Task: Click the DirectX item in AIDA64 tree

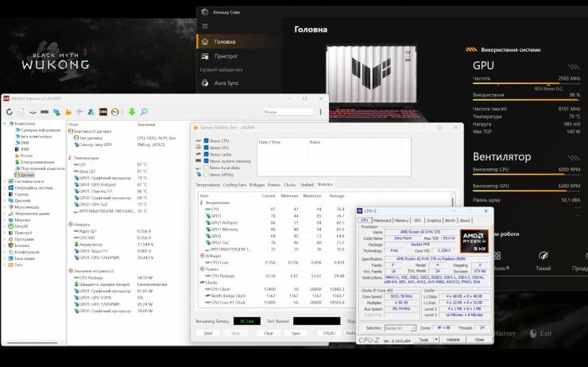Action: (x=24, y=226)
